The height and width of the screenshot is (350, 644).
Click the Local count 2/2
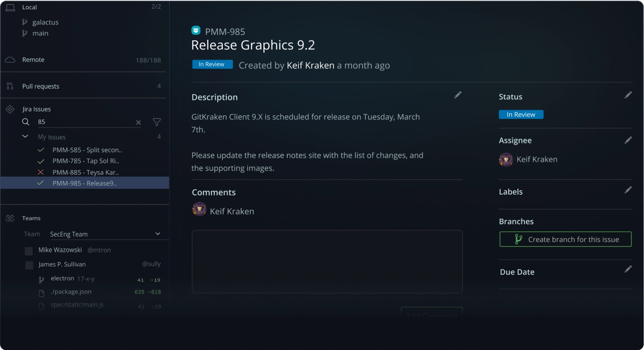(156, 7)
